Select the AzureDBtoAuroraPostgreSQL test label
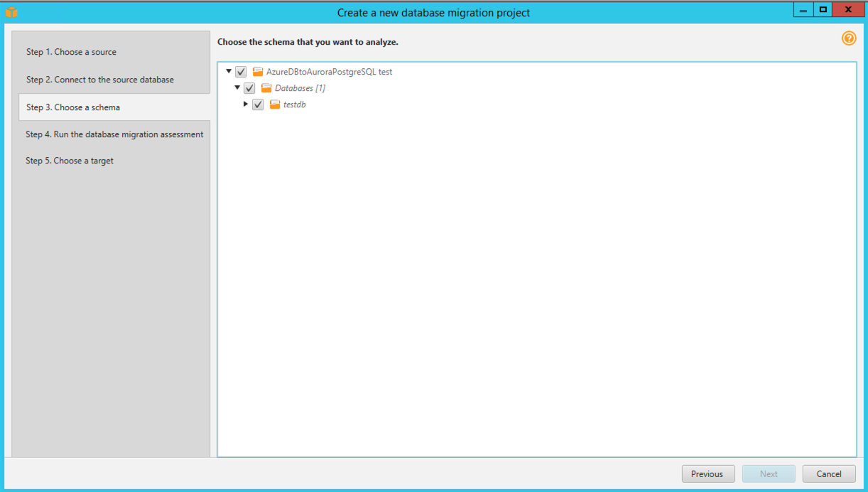Viewport: 868px width, 492px height. point(329,71)
